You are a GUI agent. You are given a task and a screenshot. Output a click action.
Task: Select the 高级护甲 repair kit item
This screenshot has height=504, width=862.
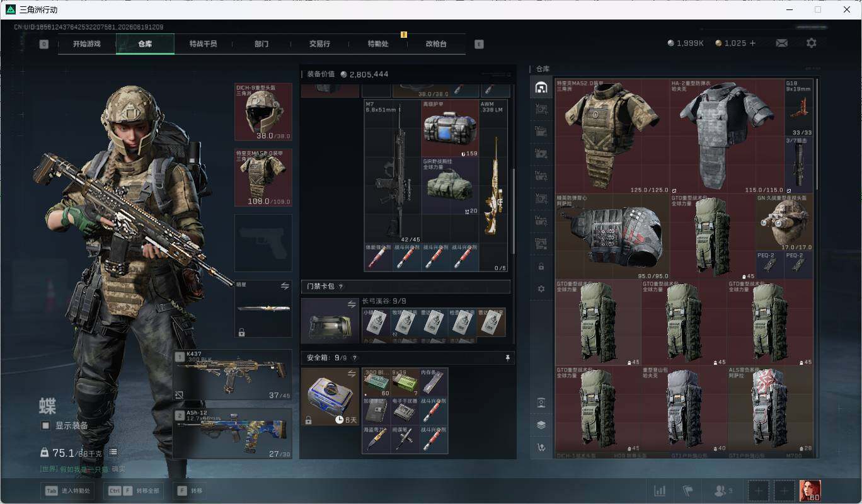pos(450,128)
